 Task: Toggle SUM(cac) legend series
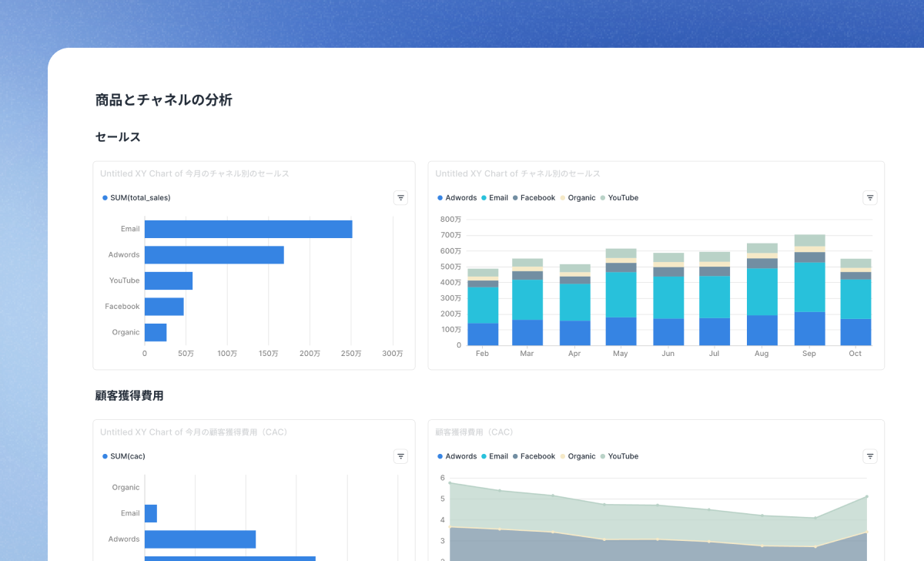pyautogui.click(x=124, y=456)
